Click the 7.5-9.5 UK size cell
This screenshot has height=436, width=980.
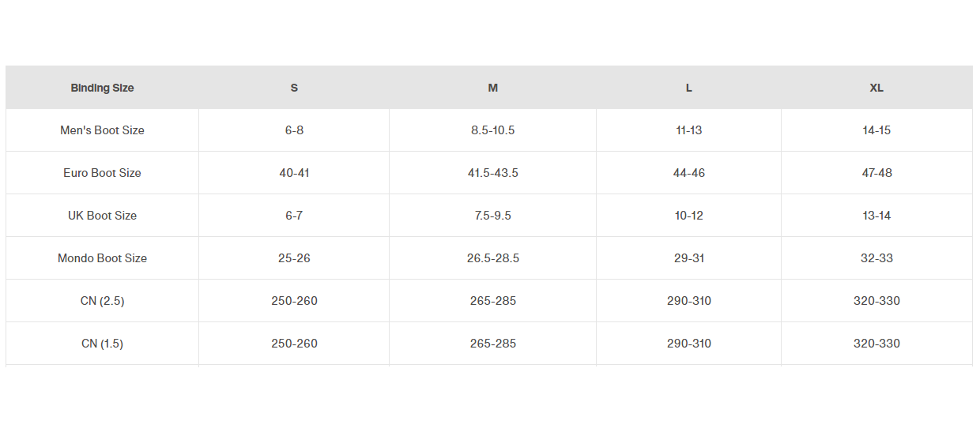(x=492, y=216)
